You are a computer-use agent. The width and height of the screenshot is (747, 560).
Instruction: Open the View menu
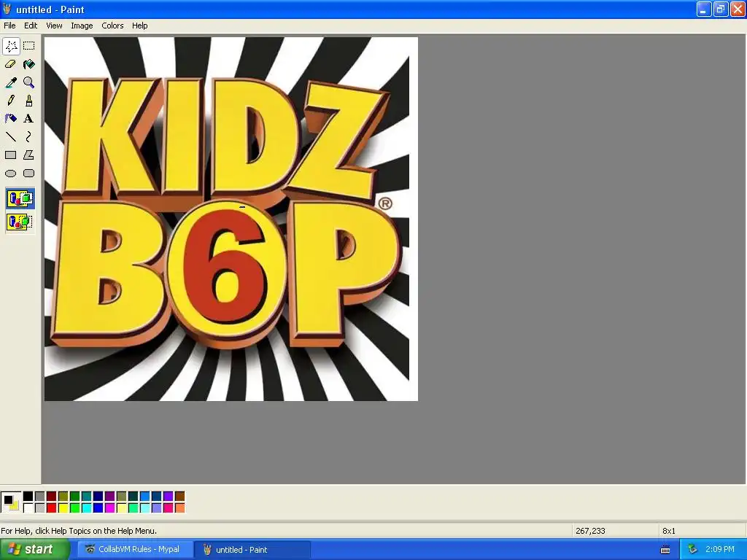tap(54, 26)
